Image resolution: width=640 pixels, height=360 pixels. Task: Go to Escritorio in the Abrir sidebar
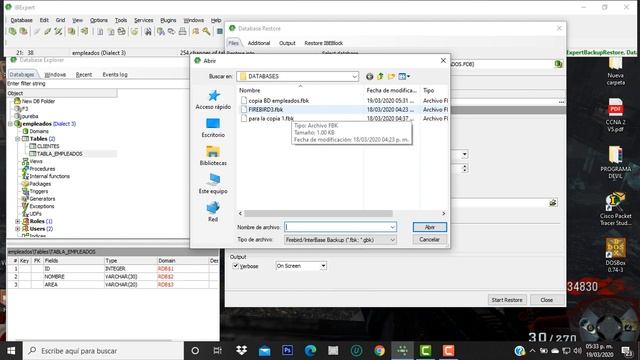coord(213,128)
